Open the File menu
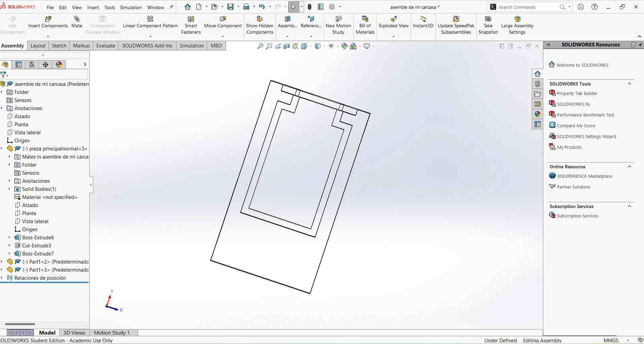644x344 pixels. [50, 7]
